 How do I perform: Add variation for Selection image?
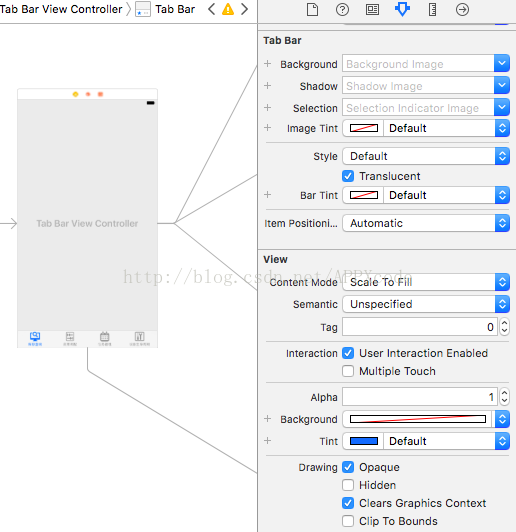point(267,108)
